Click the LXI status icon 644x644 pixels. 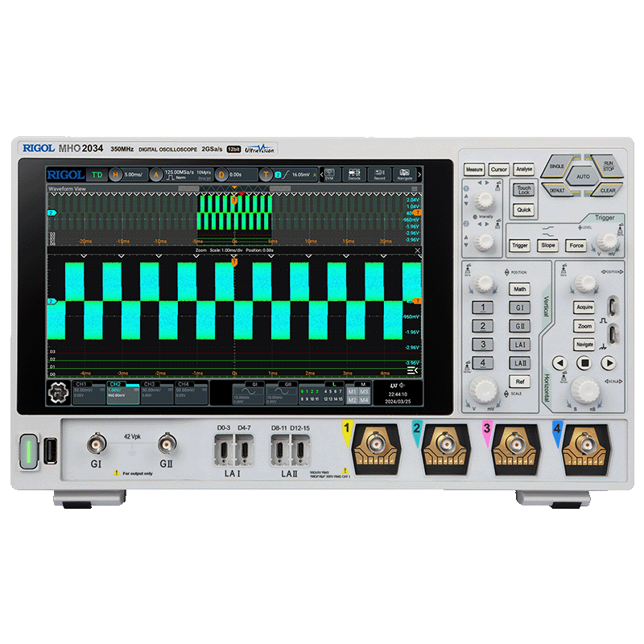[x=394, y=385]
